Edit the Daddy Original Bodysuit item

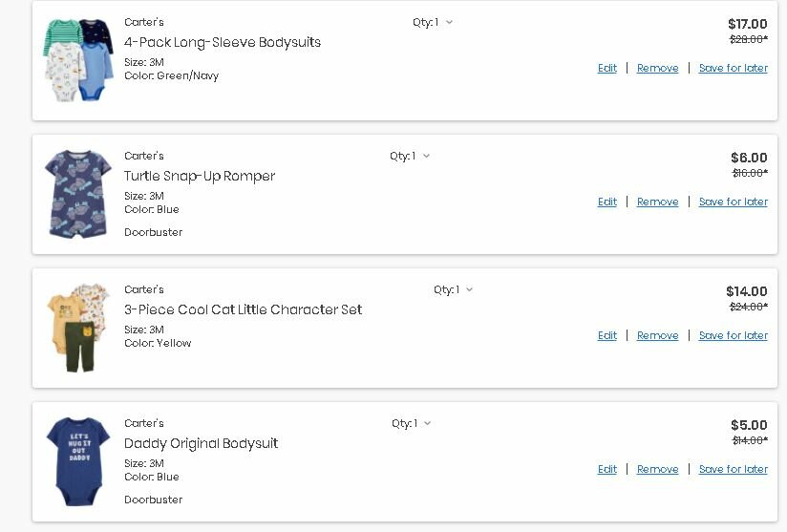607,470
